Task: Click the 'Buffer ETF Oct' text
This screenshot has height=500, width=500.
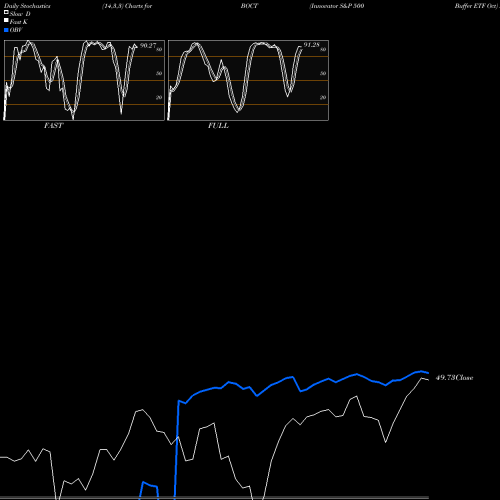Action: [476, 6]
